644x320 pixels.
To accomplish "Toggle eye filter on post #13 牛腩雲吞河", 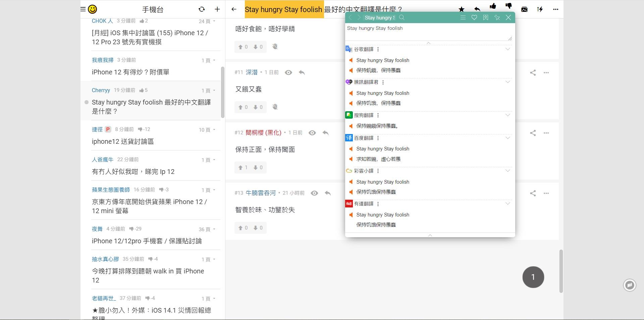I will [x=314, y=193].
